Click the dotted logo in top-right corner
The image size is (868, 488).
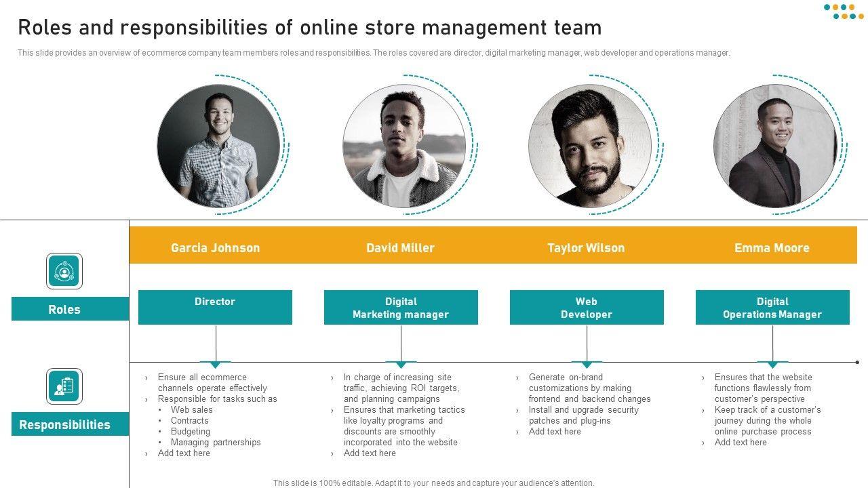844,12
